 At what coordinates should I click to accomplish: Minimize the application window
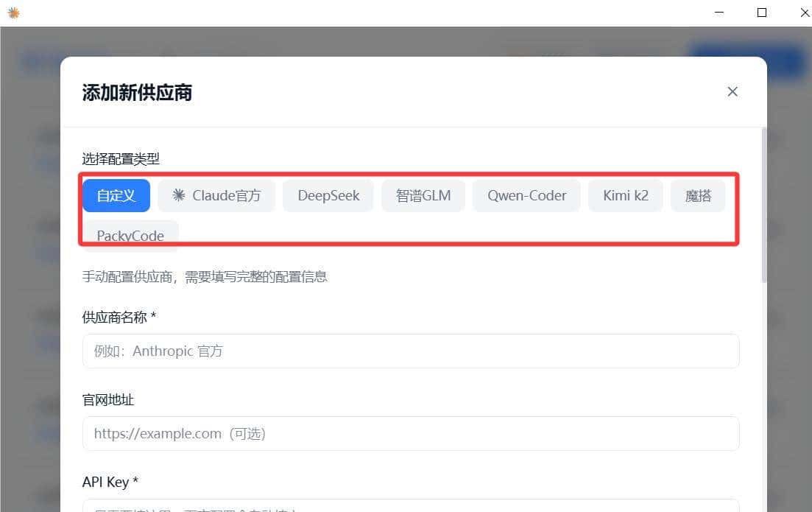point(719,13)
